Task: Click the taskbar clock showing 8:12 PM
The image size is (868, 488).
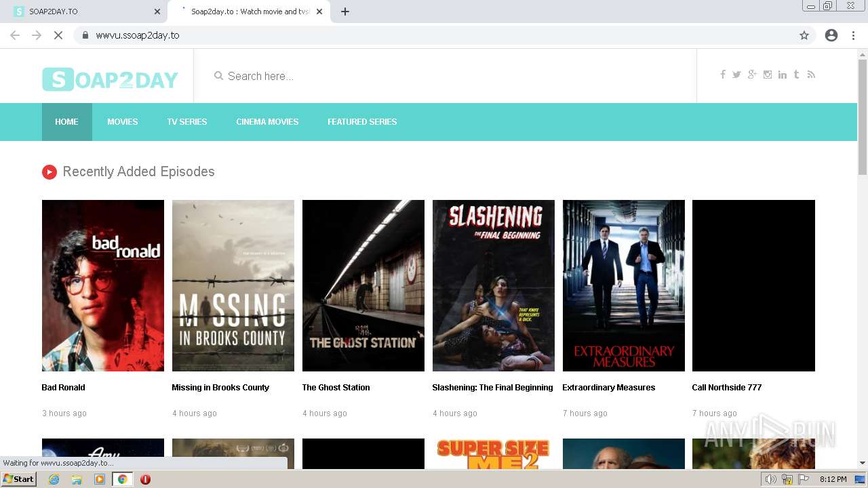Action: click(833, 479)
